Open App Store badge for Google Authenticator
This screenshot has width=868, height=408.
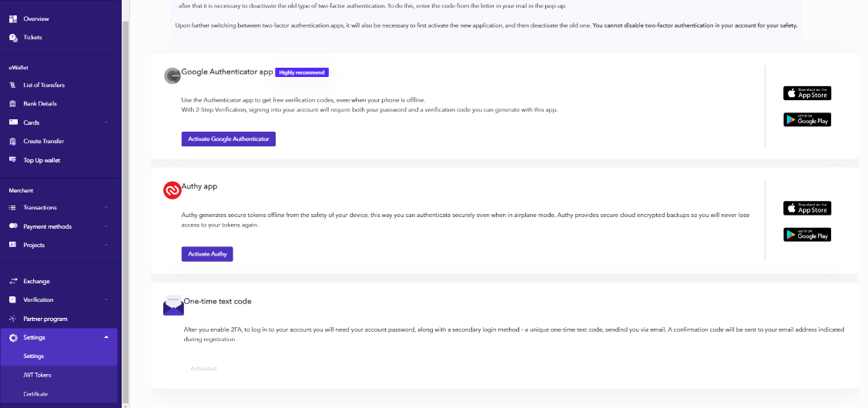(x=807, y=93)
